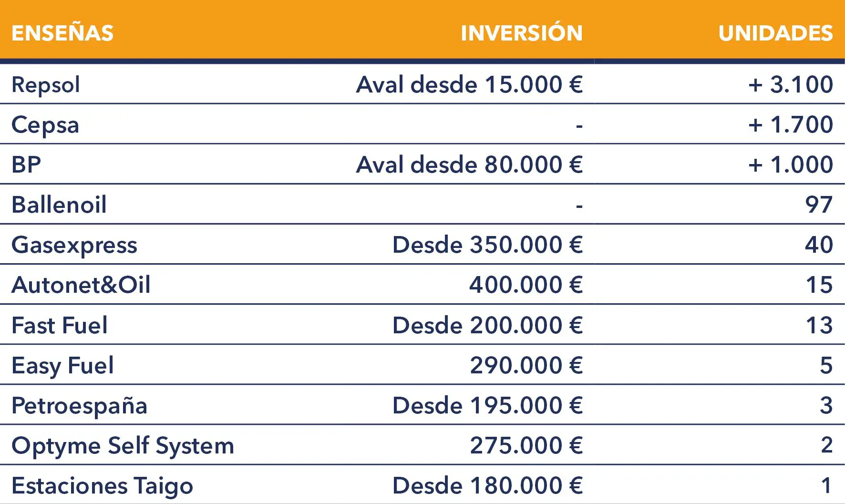Screen dimensions: 845x504
Task: Select the BP brand cell
Action: [26, 165]
